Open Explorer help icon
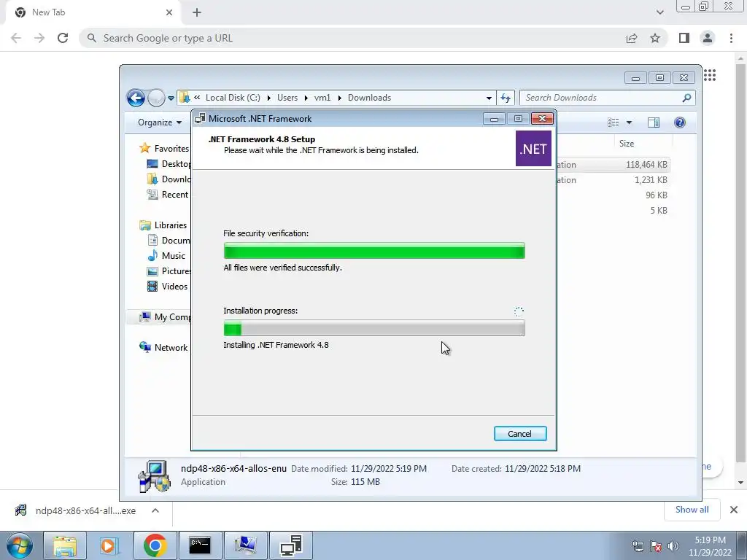 point(680,122)
